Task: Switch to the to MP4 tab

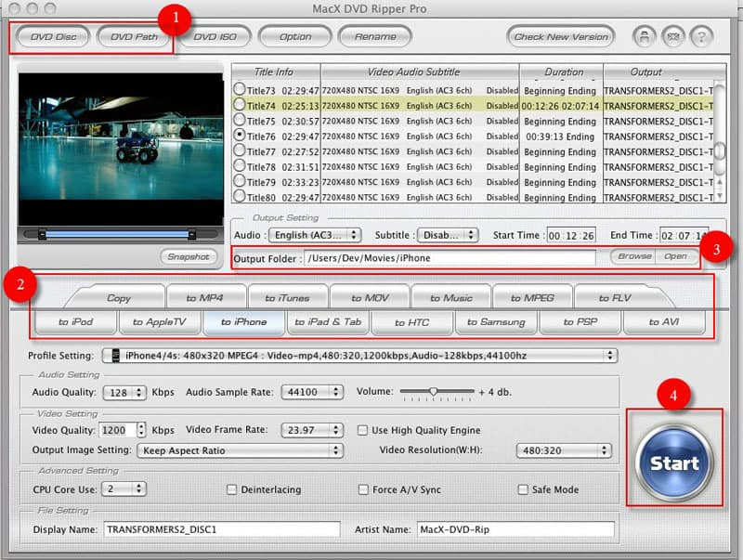Action: tap(205, 297)
